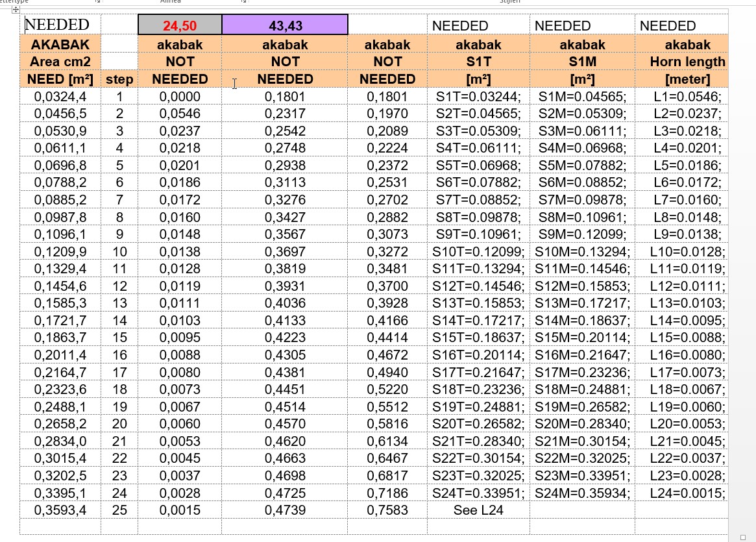Click the cell reading S1M=0.04565;

pos(583,97)
